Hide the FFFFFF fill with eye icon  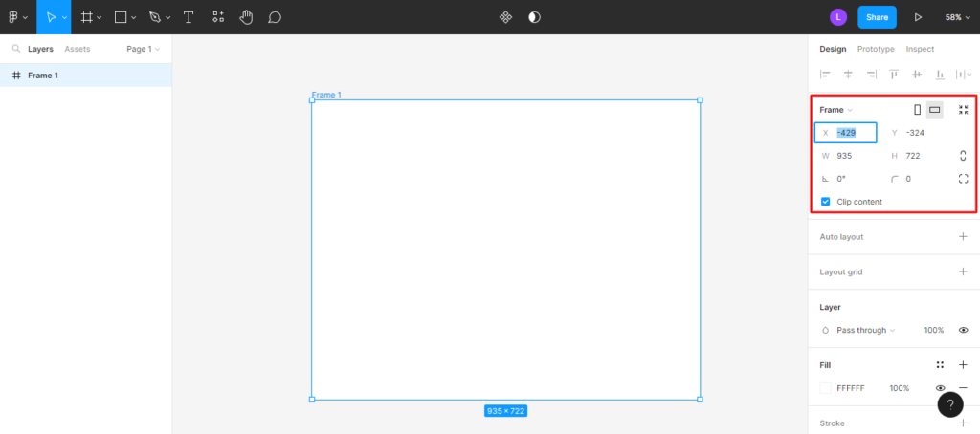[940, 388]
